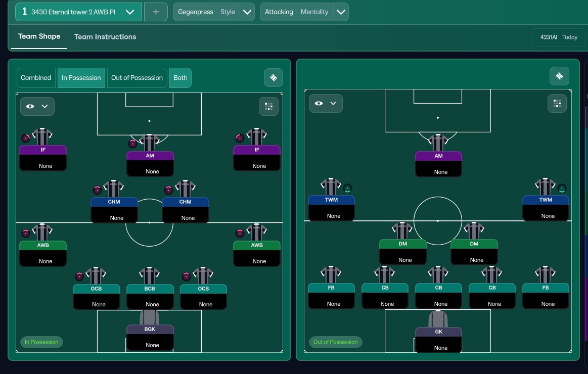
Task: Select the left TWM player card
Action: [331, 208]
